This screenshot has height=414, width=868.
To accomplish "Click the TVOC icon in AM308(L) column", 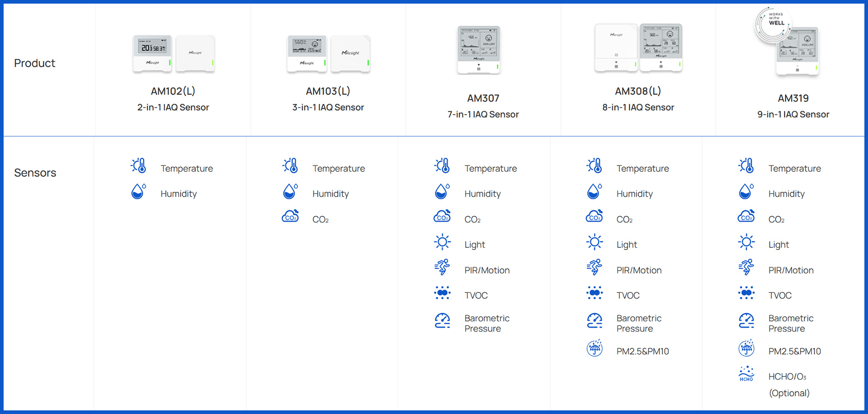I will pyautogui.click(x=594, y=293).
